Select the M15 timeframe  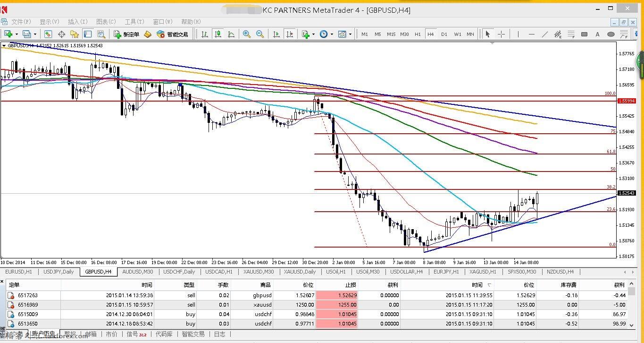tap(391, 34)
